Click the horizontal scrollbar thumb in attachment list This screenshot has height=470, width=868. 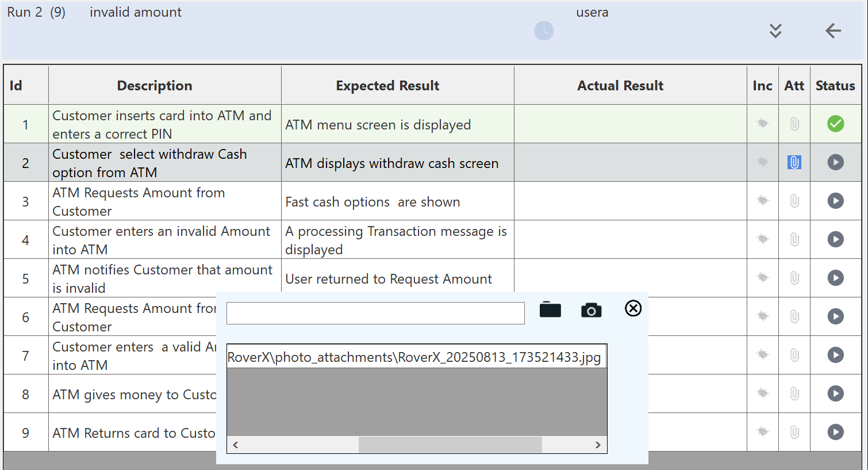pos(450,445)
